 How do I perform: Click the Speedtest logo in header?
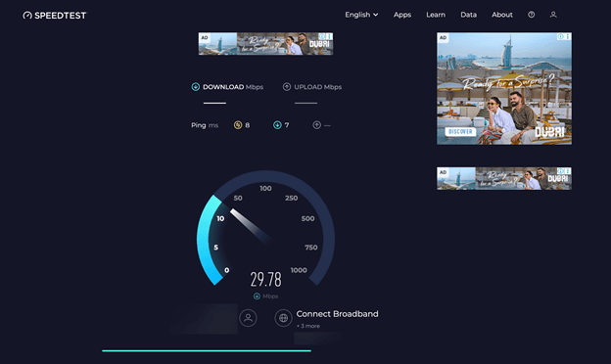pyautogui.click(x=55, y=16)
